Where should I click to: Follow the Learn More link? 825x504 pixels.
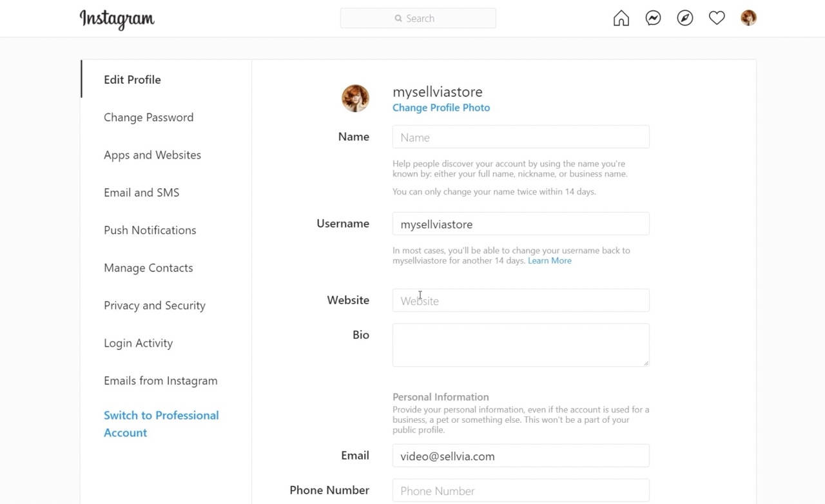(x=549, y=260)
